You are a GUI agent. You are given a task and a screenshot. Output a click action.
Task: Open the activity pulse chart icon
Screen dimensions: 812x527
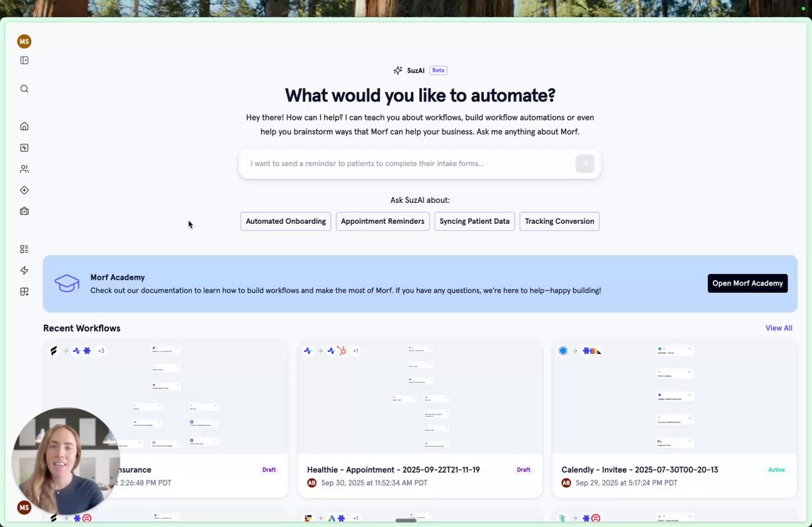click(24, 148)
